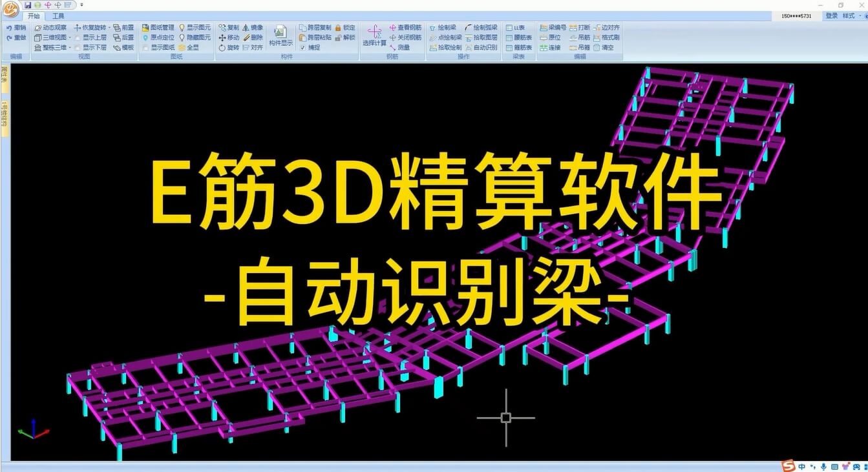Expand the 三维视图 dropdown arrow

(69, 37)
